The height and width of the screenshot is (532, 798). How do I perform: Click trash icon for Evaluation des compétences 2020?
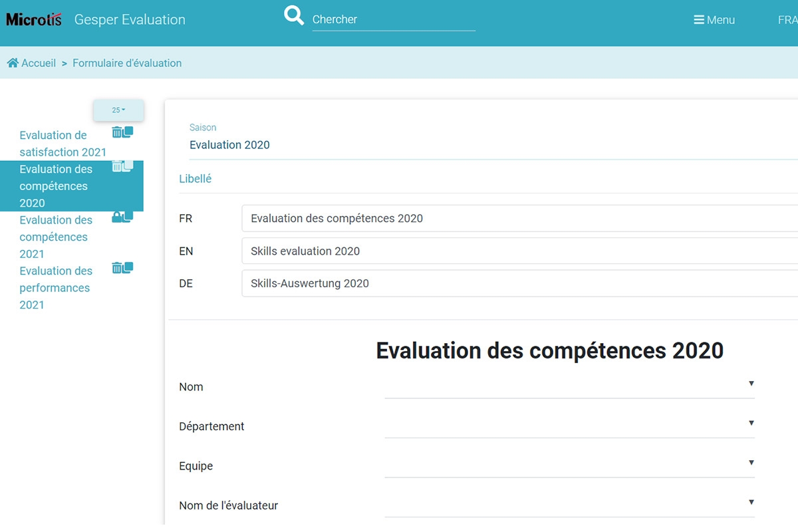pyautogui.click(x=117, y=166)
